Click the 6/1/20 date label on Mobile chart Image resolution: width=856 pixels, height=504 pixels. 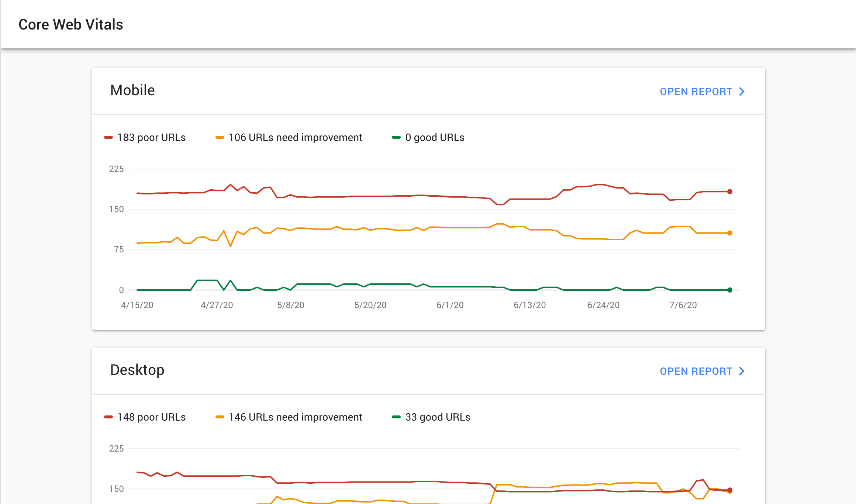click(x=450, y=305)
